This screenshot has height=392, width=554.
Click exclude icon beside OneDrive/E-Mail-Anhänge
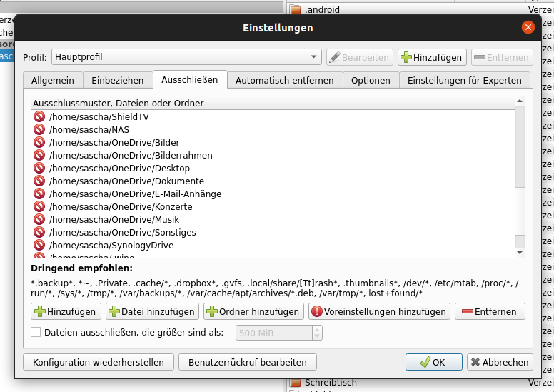(x=39, y=194)
